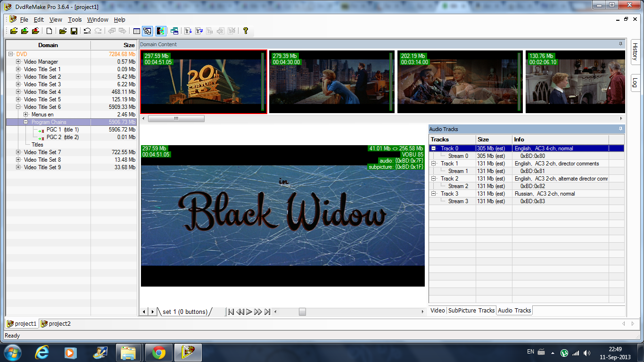Play the preview video
644x362 pixels.
point(249,312)
